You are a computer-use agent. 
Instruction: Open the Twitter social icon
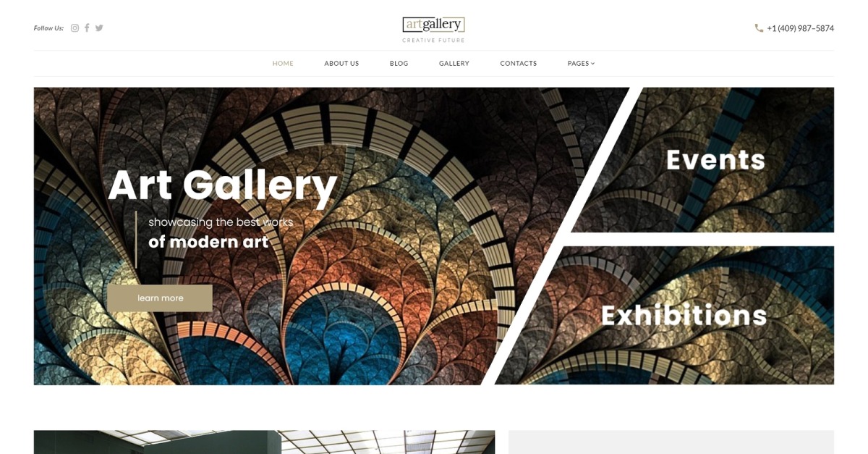click(99, 28)
